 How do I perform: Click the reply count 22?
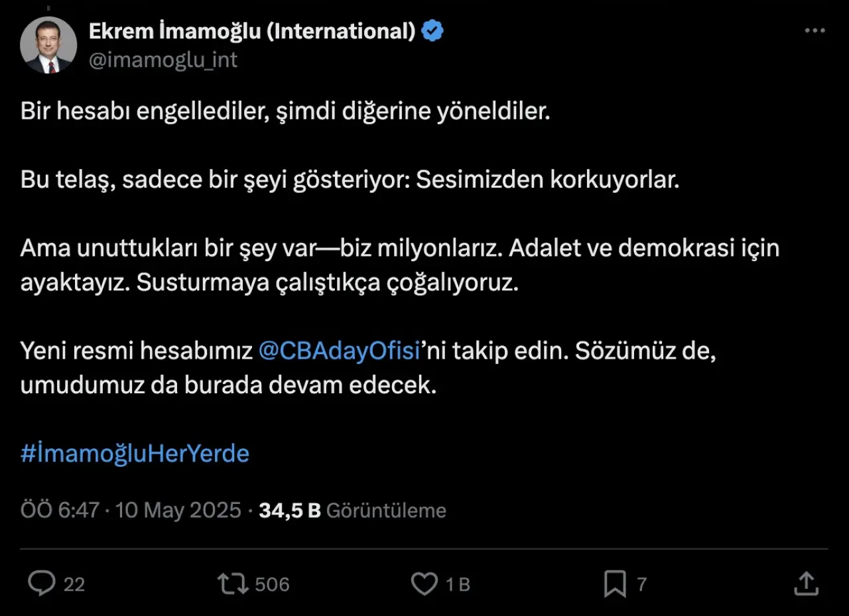click(x=74, y=584)
